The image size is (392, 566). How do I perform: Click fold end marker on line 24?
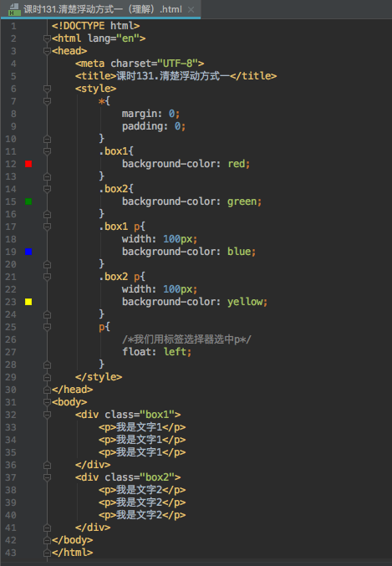[x=47, y=314]
